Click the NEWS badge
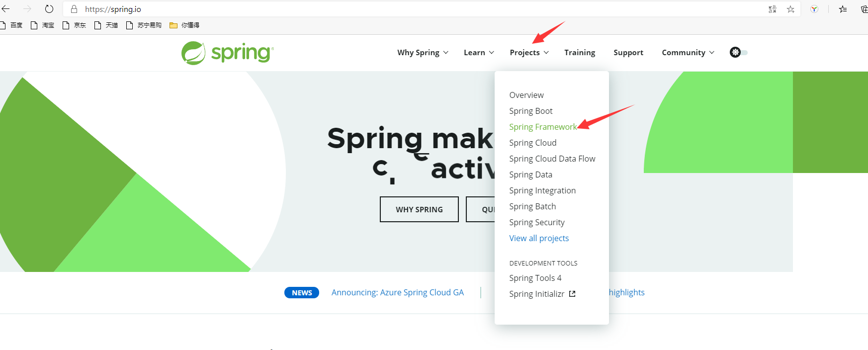This screenshot has width=868, height=350. click(x=302, y=292)
